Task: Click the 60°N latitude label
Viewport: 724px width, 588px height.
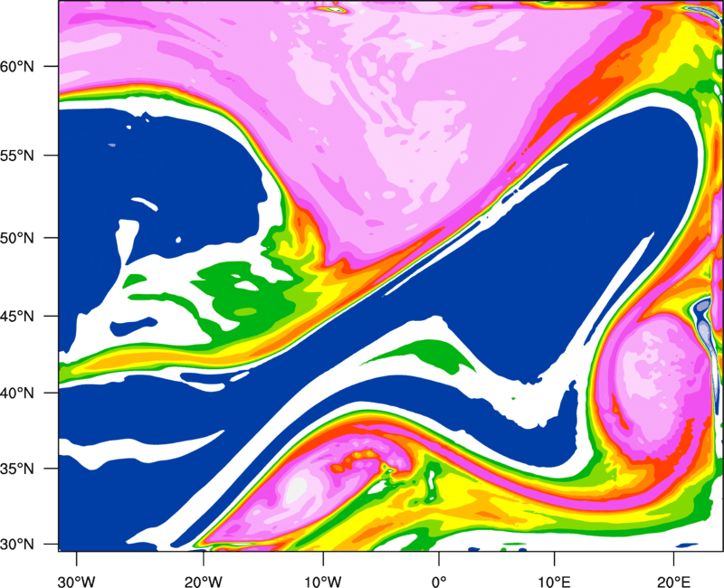Action: pyautogui.click(x=17, y=66)
